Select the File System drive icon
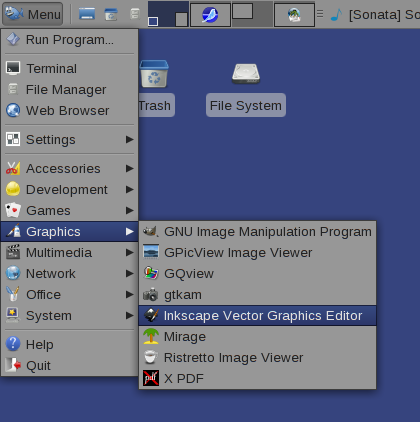Screen dimensions: 420x422 pyautogui.click(x=246, y=74)
